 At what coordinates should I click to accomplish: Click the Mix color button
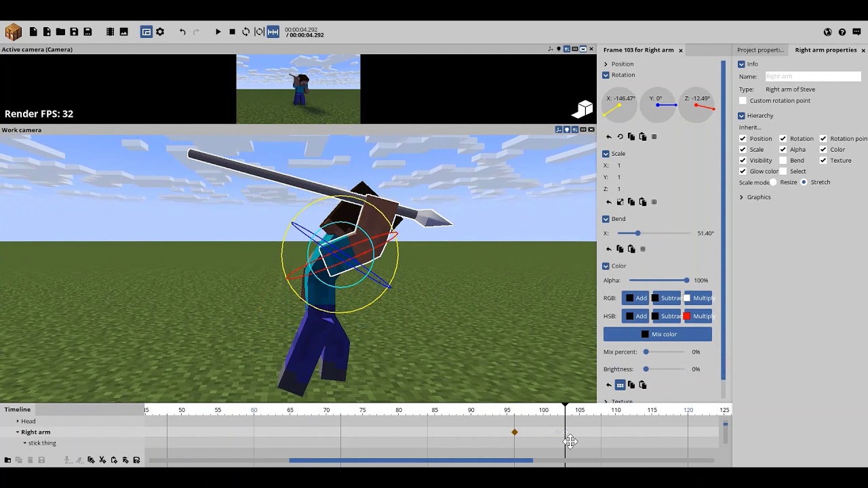pyautogui.click(x=658, y=334)
